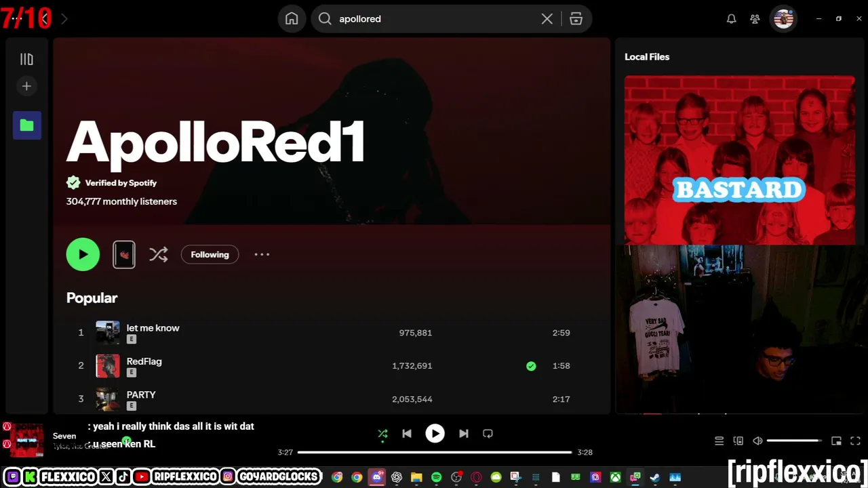Open the Queue view

pyautogui.click(x=719, y=441)
